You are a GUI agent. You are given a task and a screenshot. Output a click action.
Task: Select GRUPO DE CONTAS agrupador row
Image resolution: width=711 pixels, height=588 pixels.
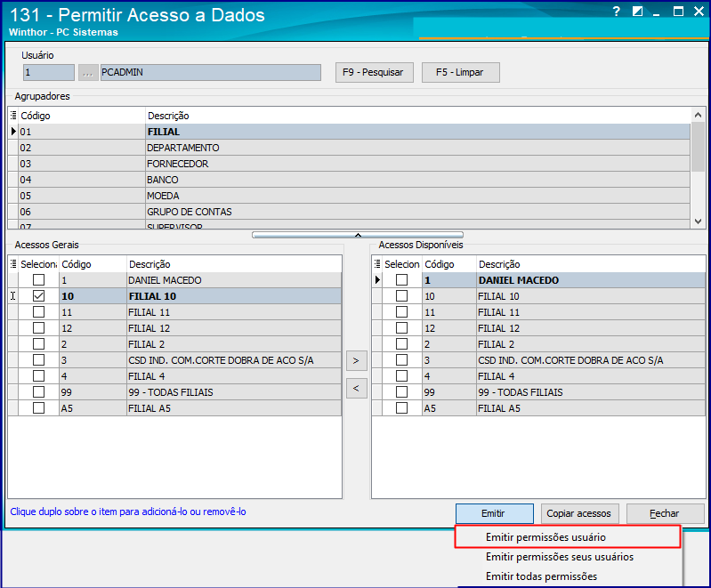click(349, 212)
